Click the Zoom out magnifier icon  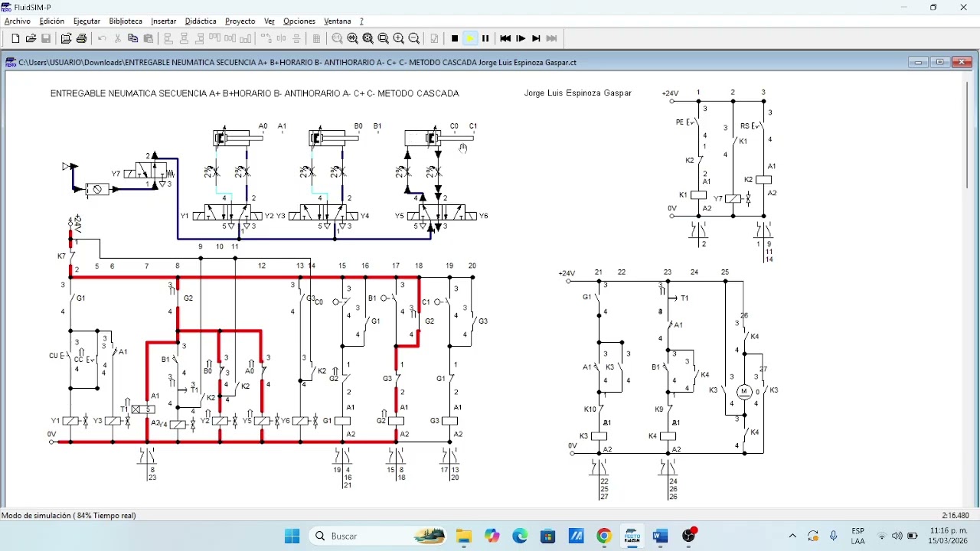[x=414, y=38]
